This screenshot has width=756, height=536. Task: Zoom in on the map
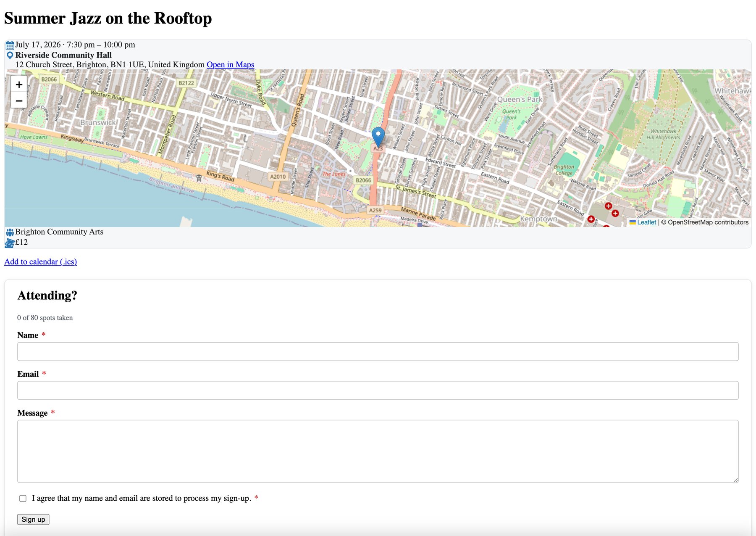click(x=19, y=84)
